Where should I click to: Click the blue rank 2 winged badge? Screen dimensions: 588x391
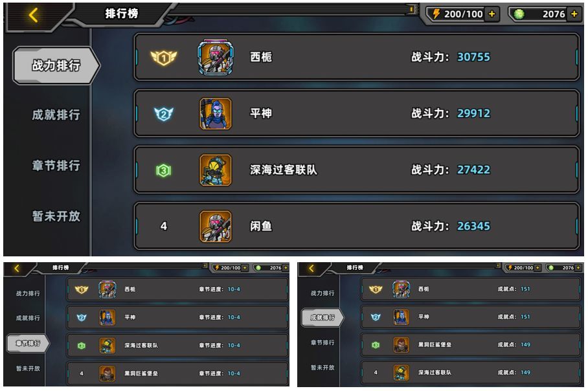point(163,114)
